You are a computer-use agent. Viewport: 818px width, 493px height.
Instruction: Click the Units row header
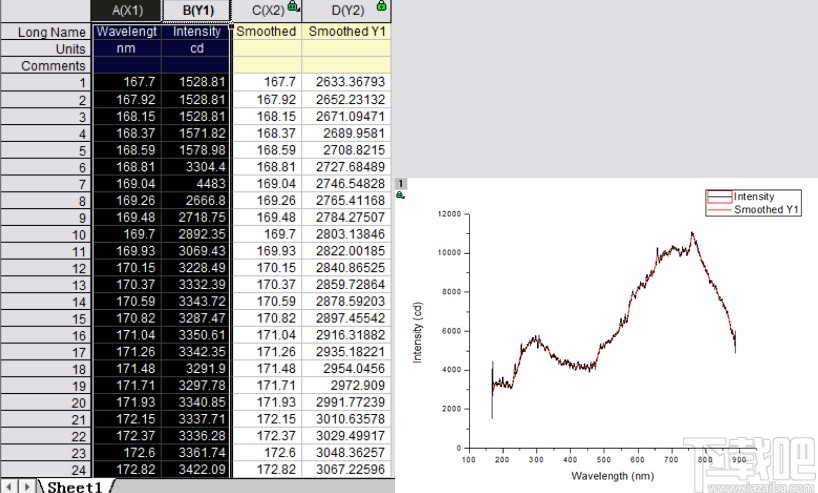pyautogui.click(x=46, y=49)
